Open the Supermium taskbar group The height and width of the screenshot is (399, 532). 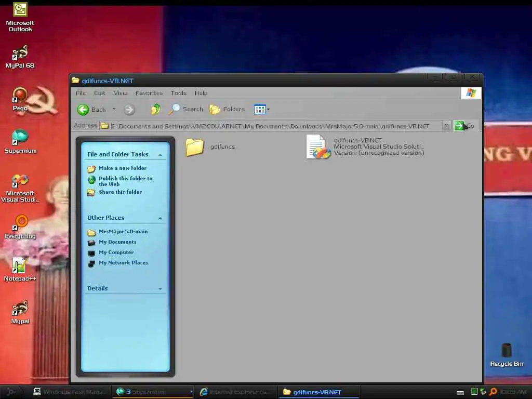(x=153, y=392)
